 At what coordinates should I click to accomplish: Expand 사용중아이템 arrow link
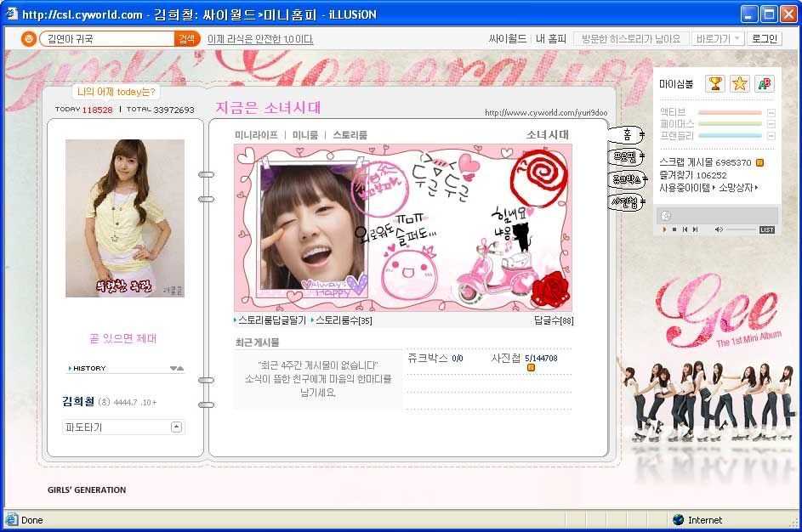(x=687, y=188)
